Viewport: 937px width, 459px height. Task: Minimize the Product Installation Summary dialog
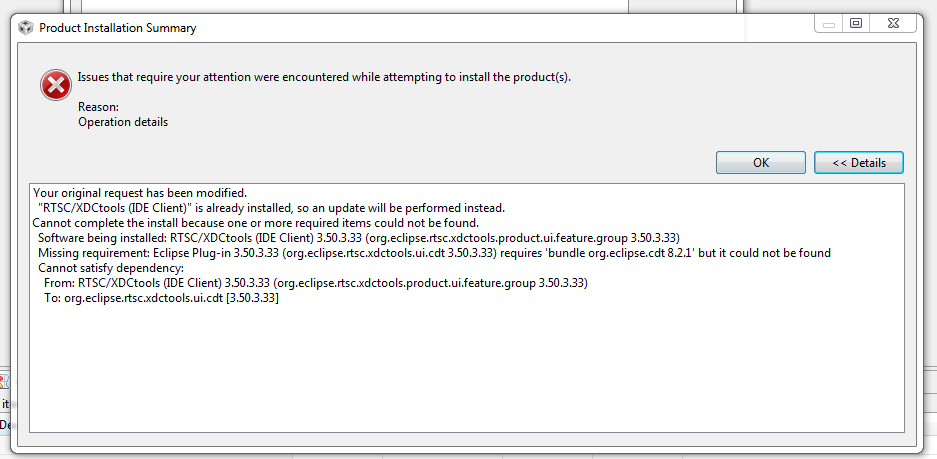pos(830,23)
